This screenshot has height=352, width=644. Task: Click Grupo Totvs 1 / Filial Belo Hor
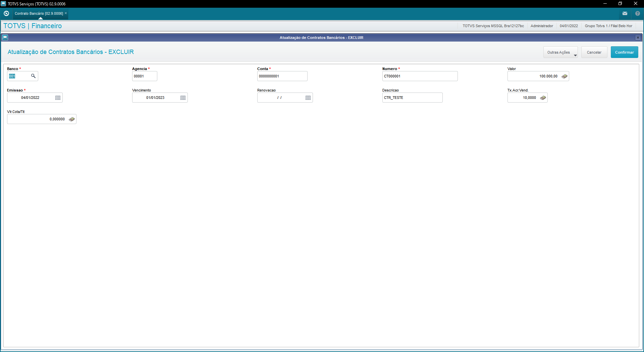pos(608,26)
